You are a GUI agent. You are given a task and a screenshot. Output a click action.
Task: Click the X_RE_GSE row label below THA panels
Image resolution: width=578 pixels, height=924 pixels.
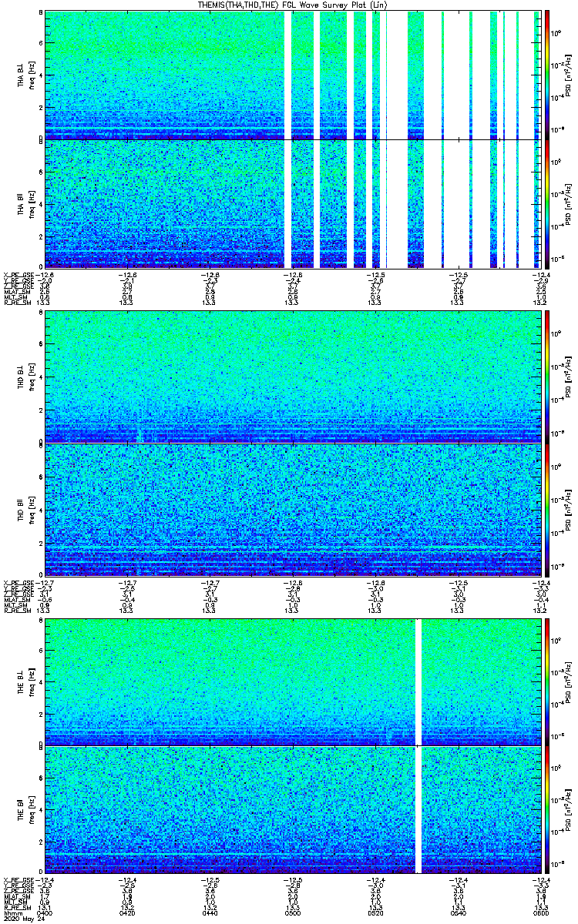(18, 274)
